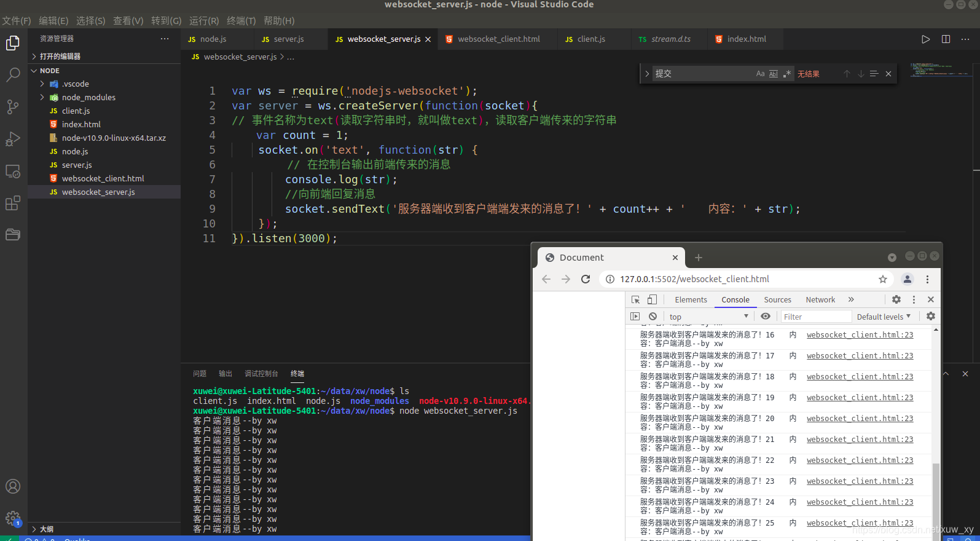Image resolution: width=980 pixels, height=541 pixels.
Task: Toggle Match Case in find widget
Action: tap(760, 74)
